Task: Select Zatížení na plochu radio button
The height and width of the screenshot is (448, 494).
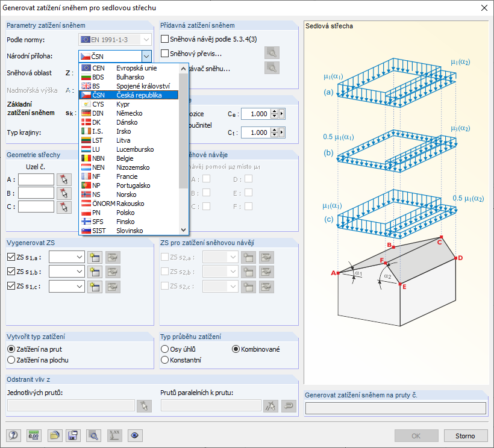Action: pyautogui.click(x=11, y=360)
